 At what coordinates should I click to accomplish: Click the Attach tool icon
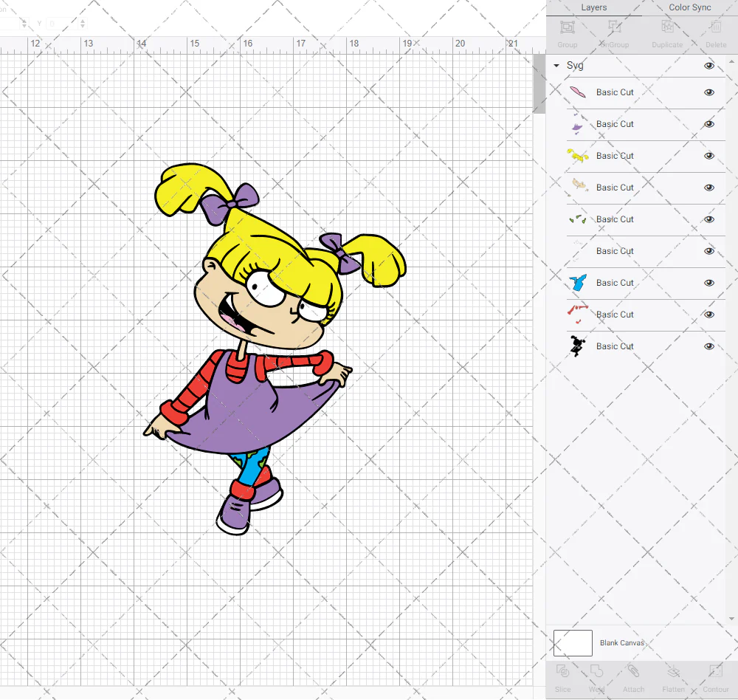click(633, 672)
